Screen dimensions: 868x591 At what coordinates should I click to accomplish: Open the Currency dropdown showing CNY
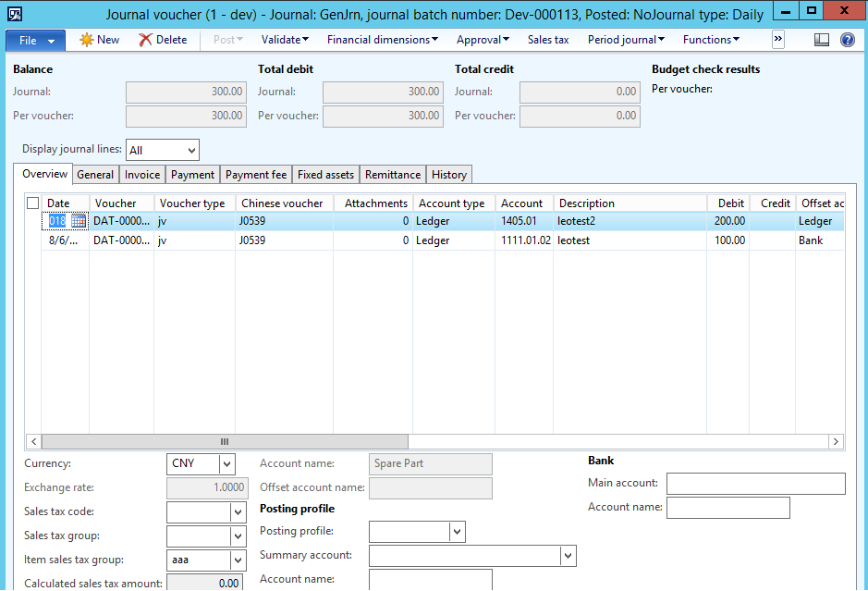point(228,463)
